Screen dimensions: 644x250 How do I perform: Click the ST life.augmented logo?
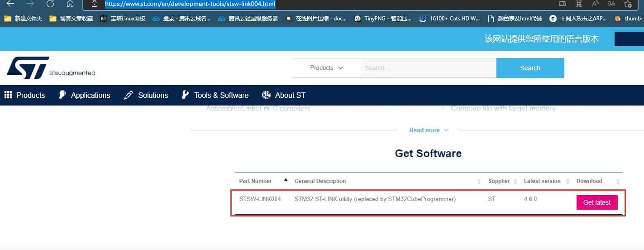(51, 68)
